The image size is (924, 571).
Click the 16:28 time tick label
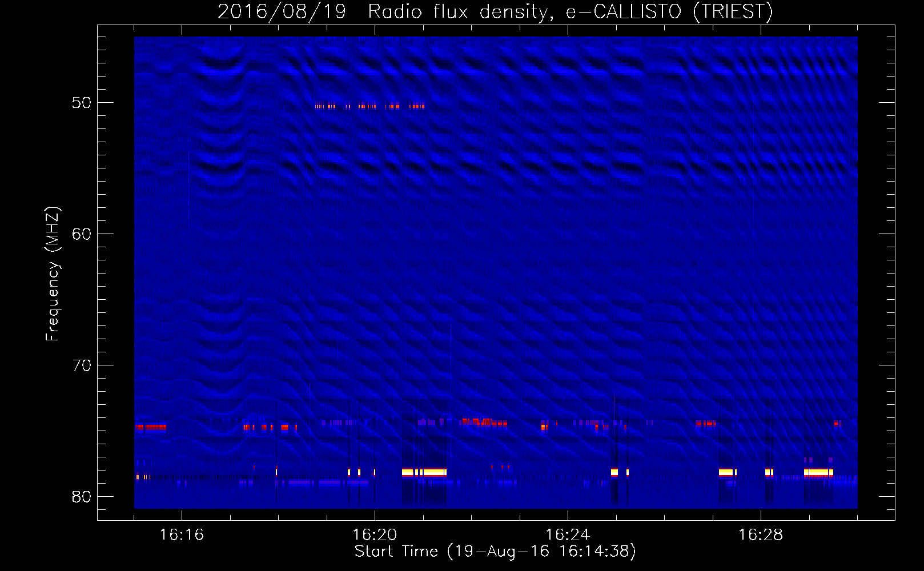click(761, 535)
